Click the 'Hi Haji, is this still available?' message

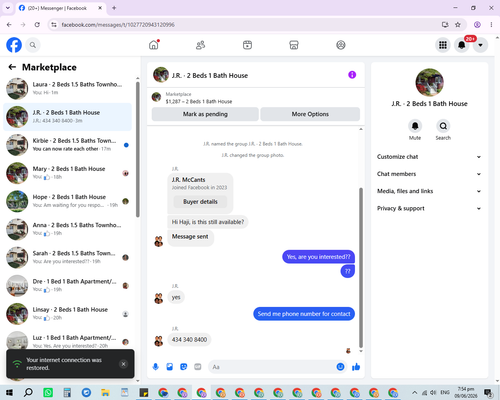pyautogui.click(x=208, y=222)
